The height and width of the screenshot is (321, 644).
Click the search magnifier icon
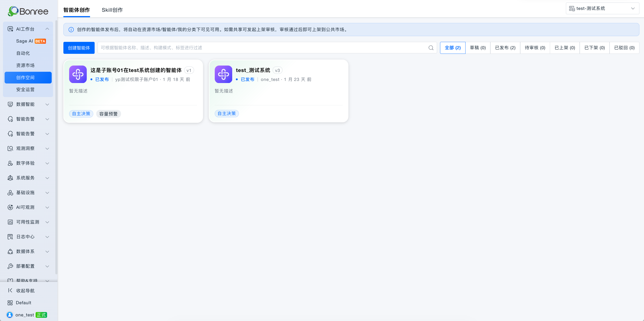pos(431,48)
